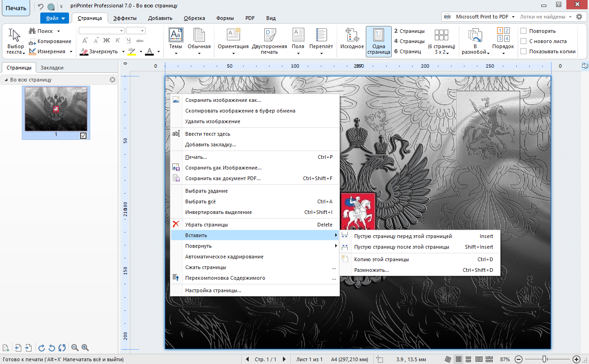
Task: Click the selection marquee icon in status bar
Action: click(380, 359)
